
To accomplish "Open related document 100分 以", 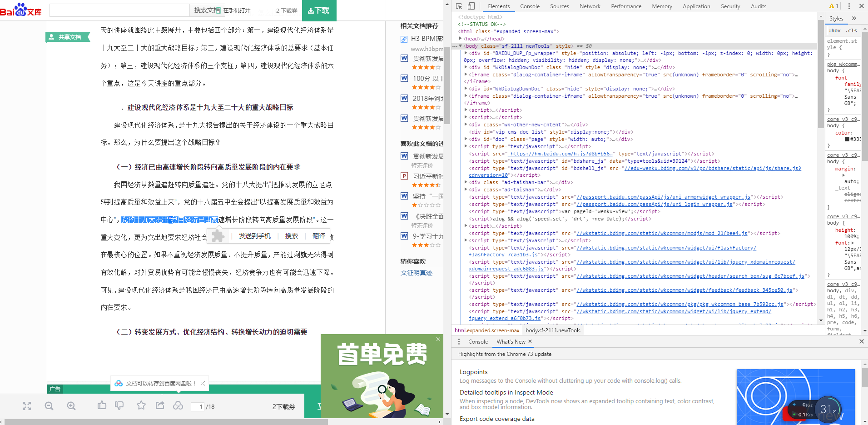I will coord(428,78).
